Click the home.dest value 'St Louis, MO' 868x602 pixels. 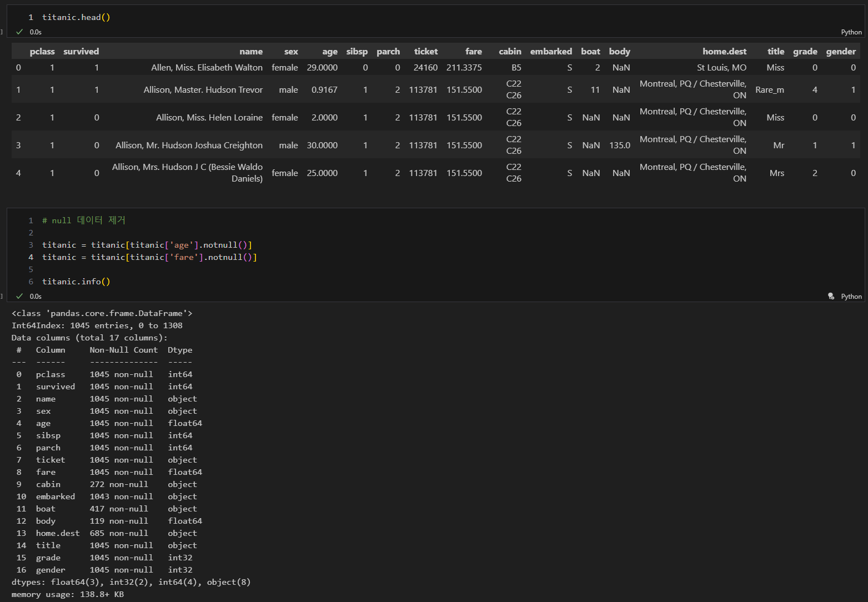click(x=721, y=67)
